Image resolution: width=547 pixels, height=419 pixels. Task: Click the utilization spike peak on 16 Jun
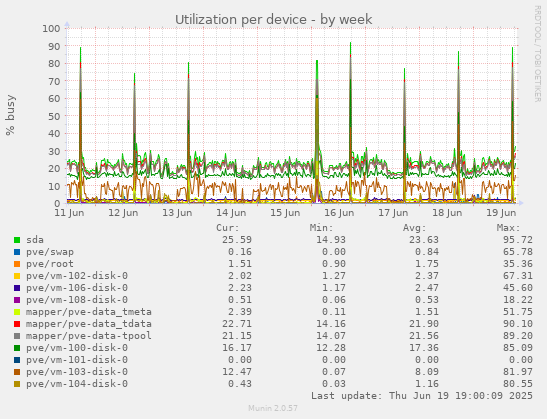click(350, 43)
